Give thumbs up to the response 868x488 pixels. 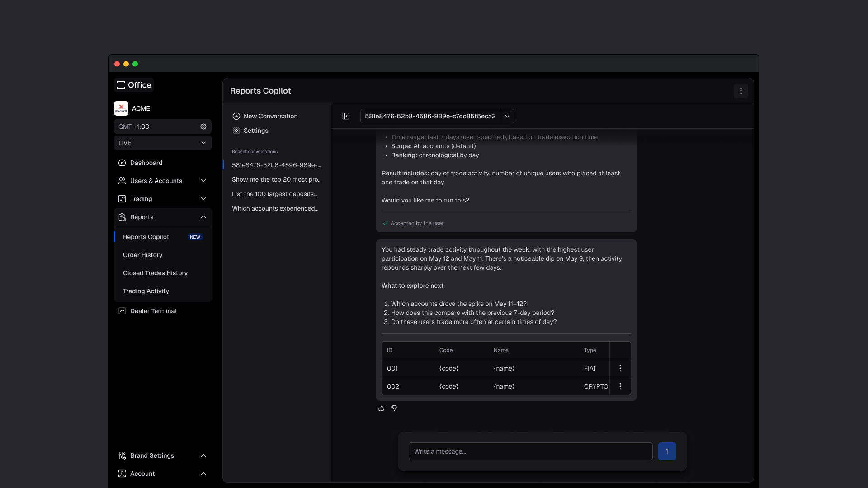[382, 408]
